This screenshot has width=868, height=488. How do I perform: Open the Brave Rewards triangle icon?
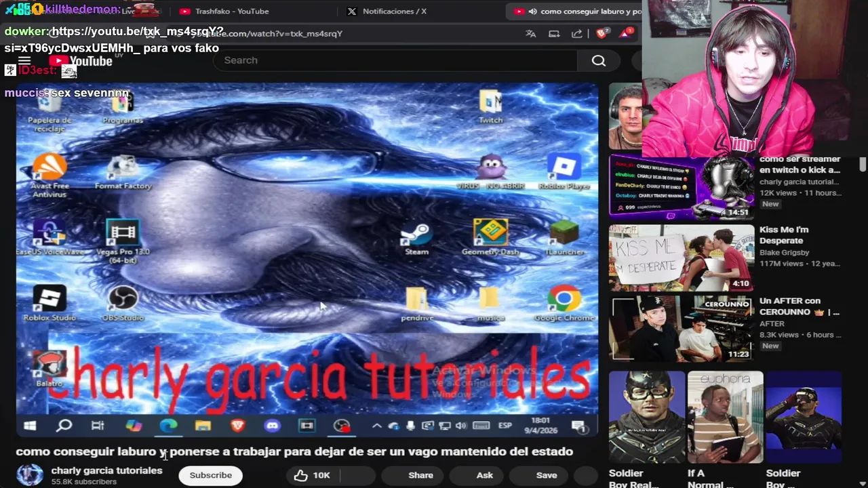[625, 33]
